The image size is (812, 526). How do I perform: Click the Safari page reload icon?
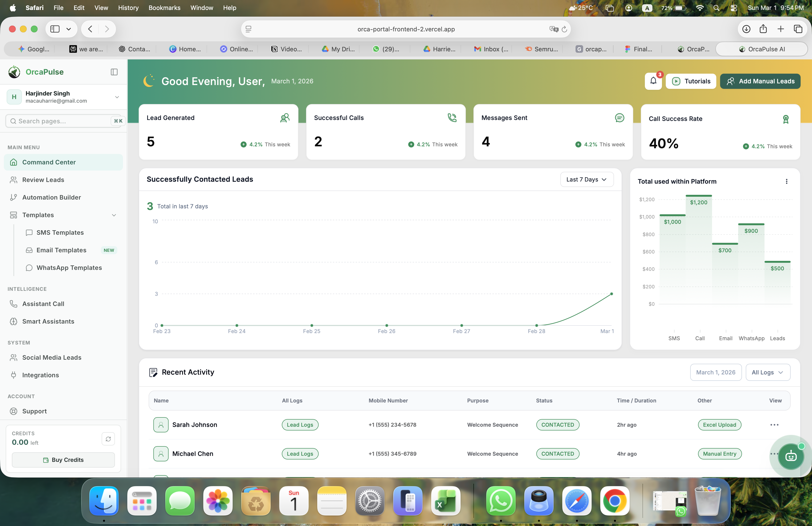coord(564,29)
